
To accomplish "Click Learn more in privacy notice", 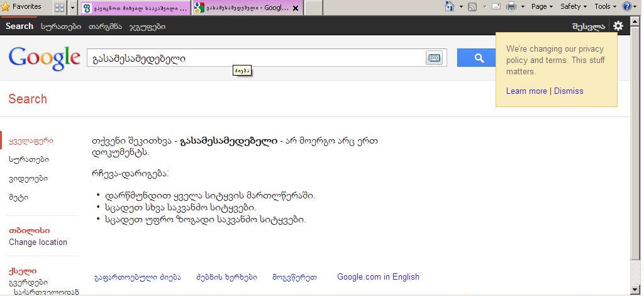I will (x=526, y=91).
